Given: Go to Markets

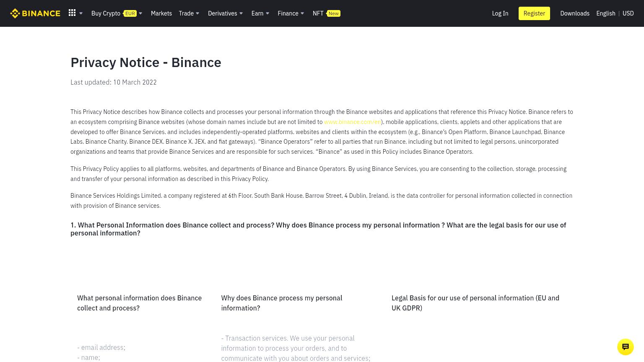Looking at the screenshot, I should click(161, 13).
